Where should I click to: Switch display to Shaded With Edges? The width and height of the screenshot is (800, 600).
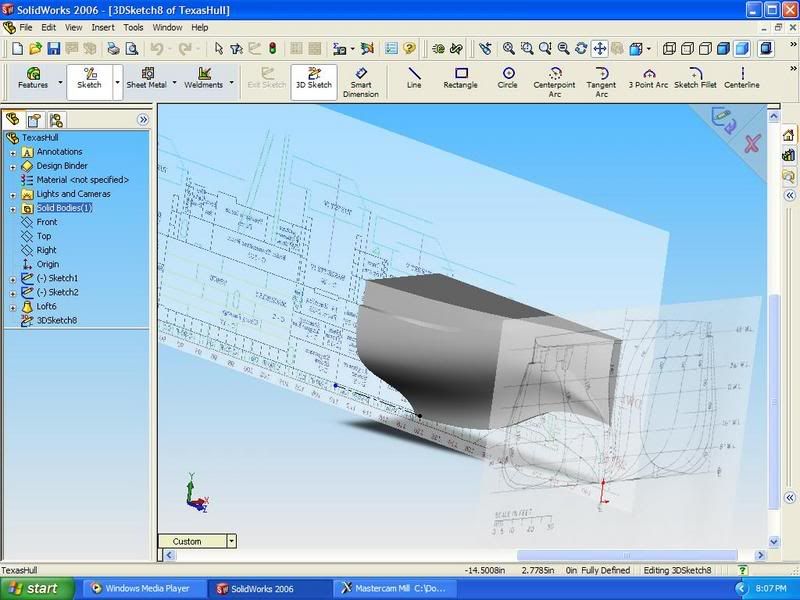point(723,49)
